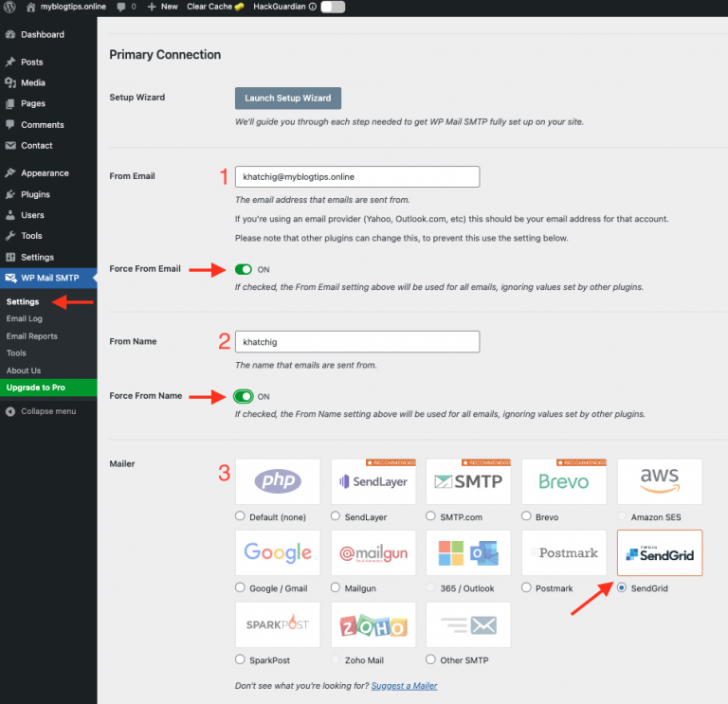Select the Other SMTP envelope logo

[468, 624]
